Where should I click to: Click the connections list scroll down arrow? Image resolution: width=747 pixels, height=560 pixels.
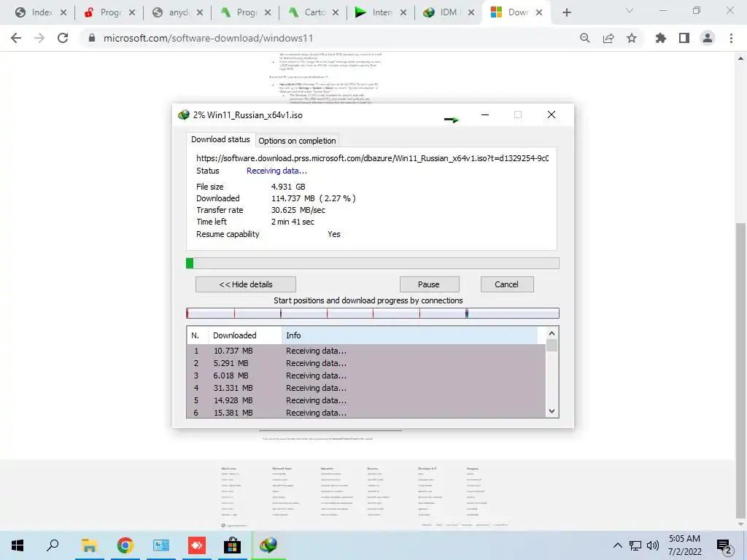click(551, 411)
